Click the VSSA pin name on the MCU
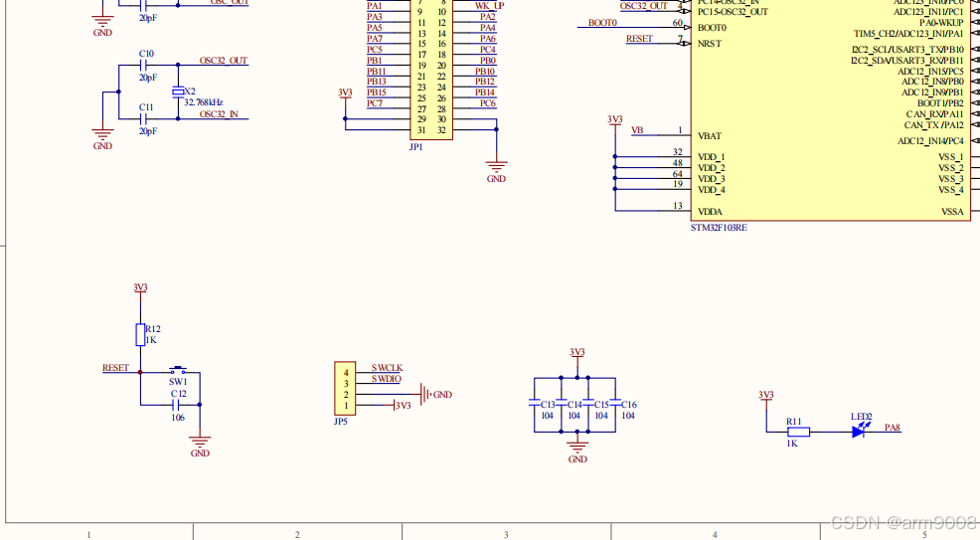 coord(952,212)
